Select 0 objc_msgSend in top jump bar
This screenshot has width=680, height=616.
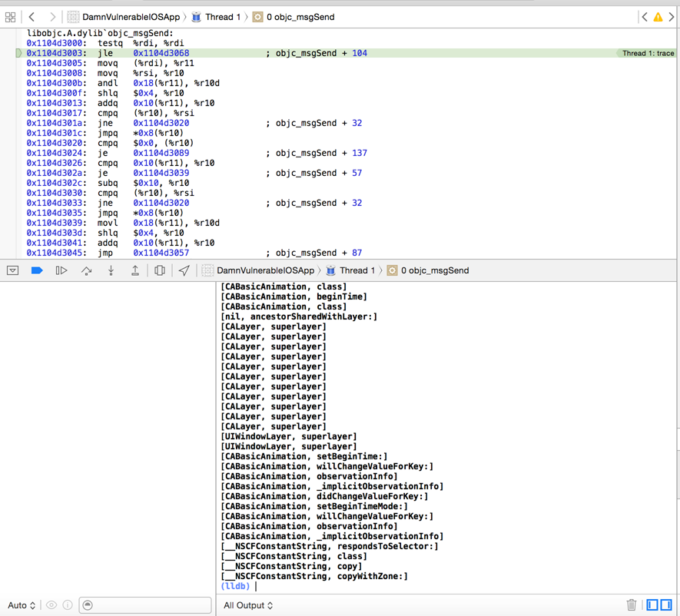pos(300,17)
